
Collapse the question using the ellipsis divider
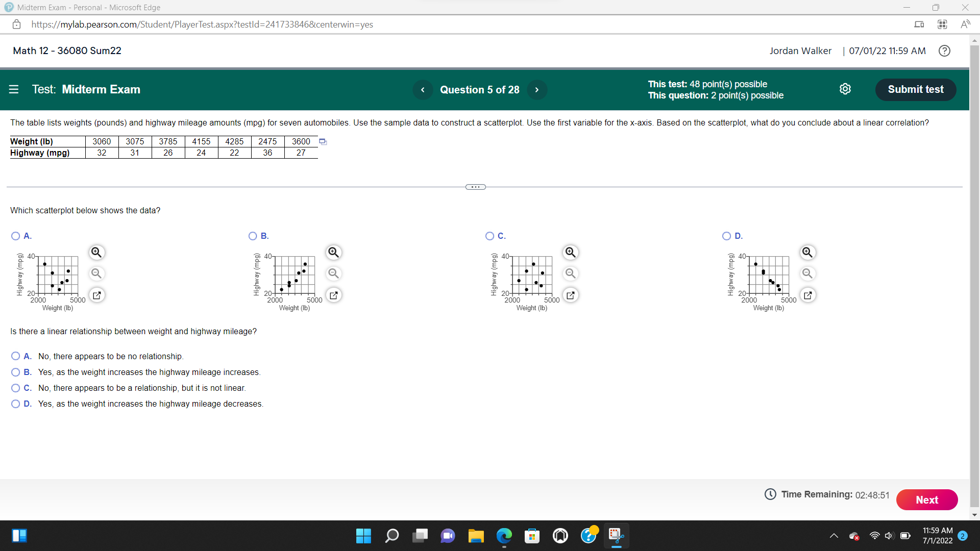(x=475, y=187)
